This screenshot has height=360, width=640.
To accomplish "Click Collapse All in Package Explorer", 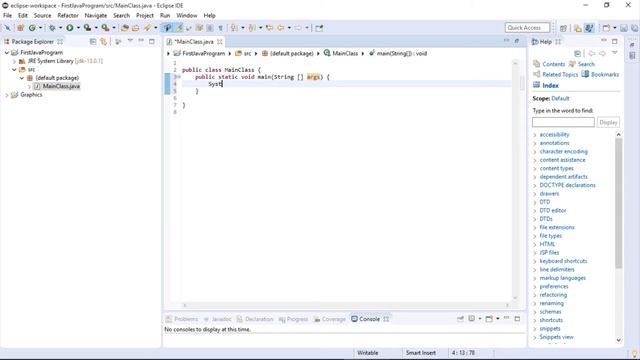I will pos(93,42).
